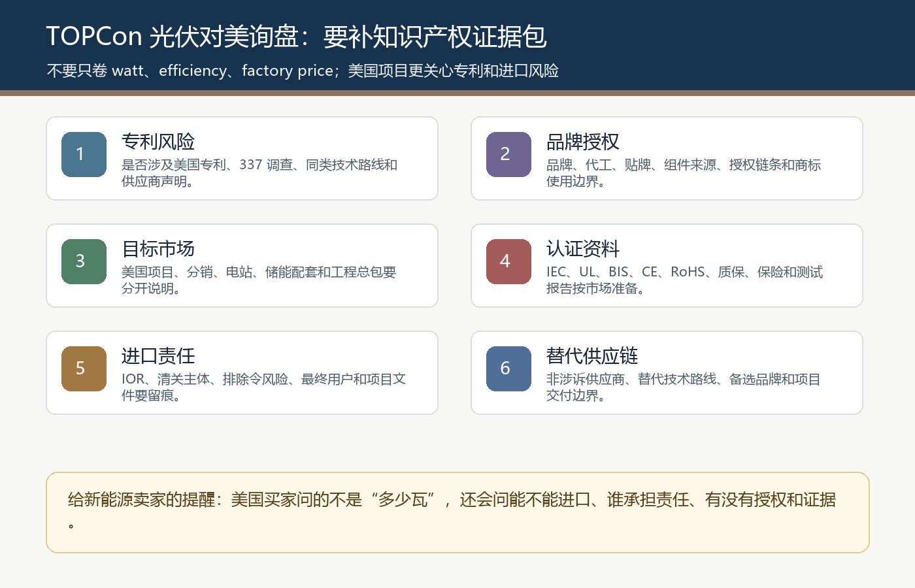The image size is (915, 588).
Task: Select the 品牌授权 card heading
Action: click(583, 142)
